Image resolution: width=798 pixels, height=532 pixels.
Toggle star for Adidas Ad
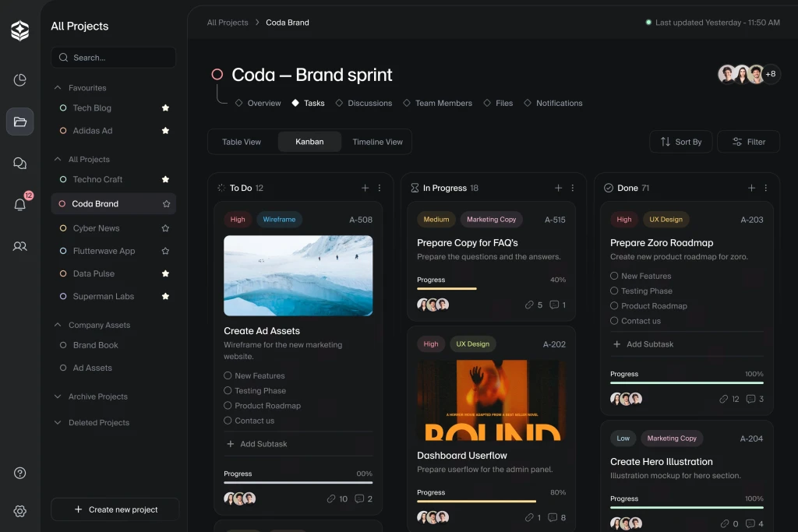165,131
